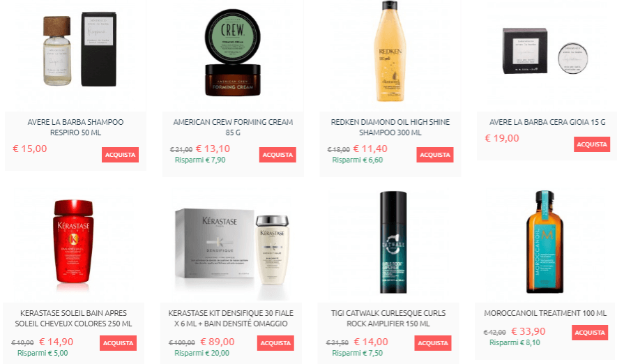Viewport: 624px width, 364px height.
Task: View red Kerastase Soleil bottle image
Action: (x=74, y=241)
